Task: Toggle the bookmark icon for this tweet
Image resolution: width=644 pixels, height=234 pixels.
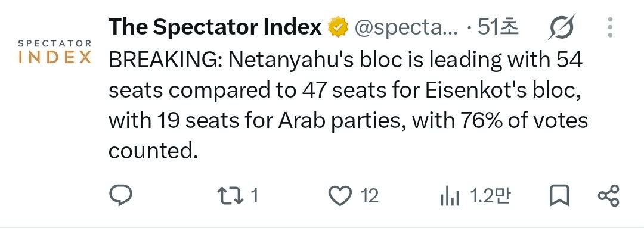Action: [x=559, y=195]
